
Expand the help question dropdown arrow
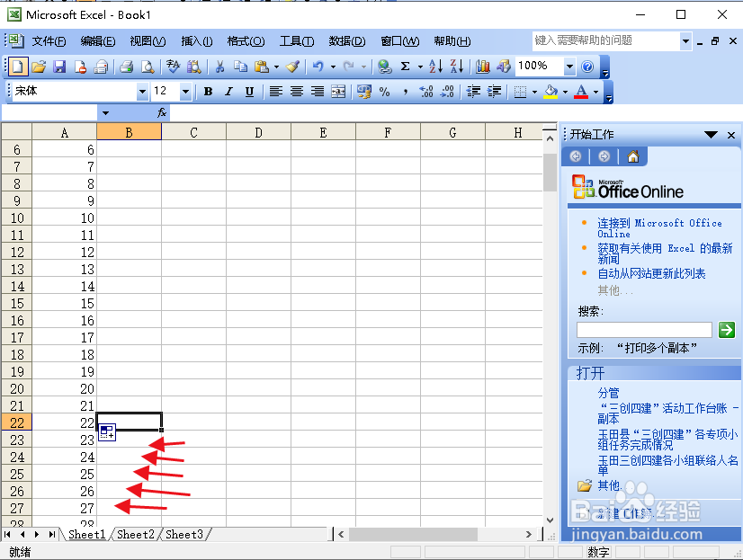pos(685,41)
